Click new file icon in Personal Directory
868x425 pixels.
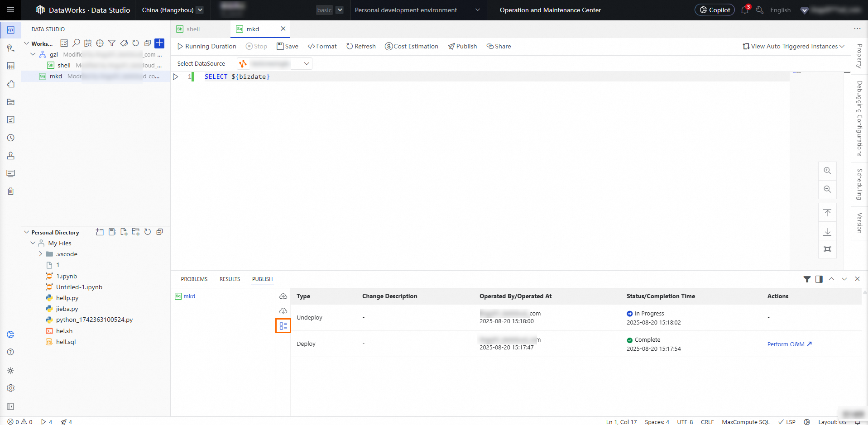[x=124, y=232]
